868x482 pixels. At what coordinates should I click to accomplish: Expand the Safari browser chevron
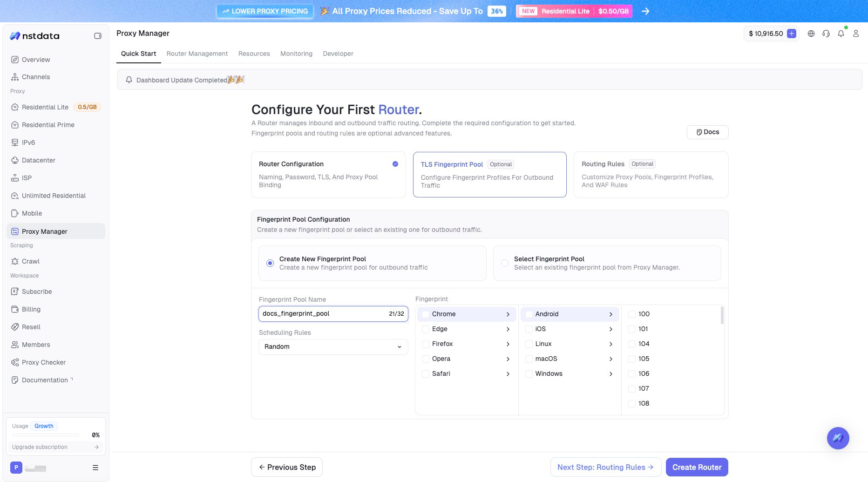coord(508,374)
